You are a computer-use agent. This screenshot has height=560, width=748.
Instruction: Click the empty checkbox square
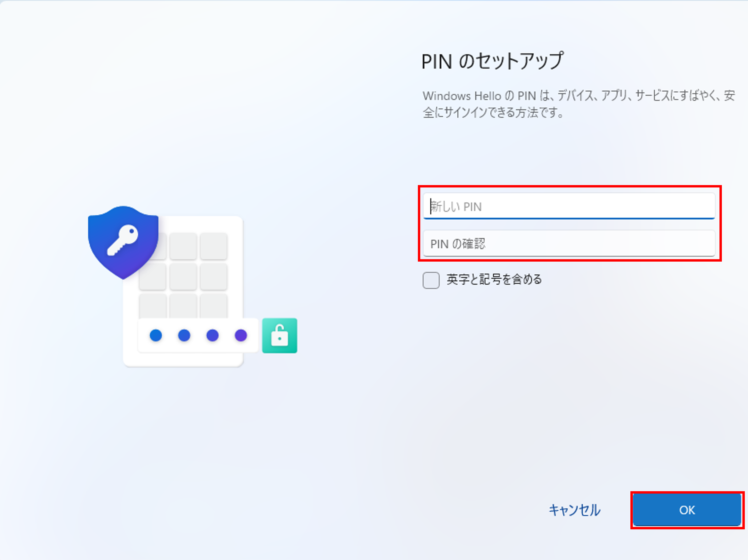point(431,280)
